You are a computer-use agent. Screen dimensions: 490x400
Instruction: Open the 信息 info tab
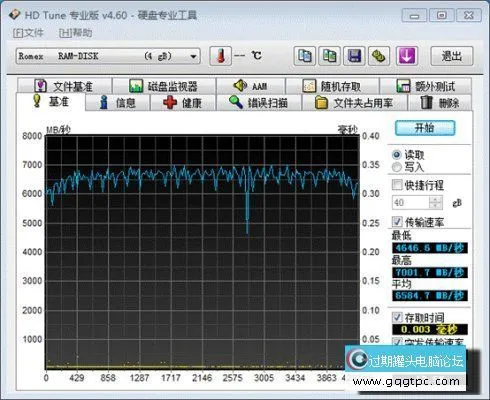coord(118,103)
